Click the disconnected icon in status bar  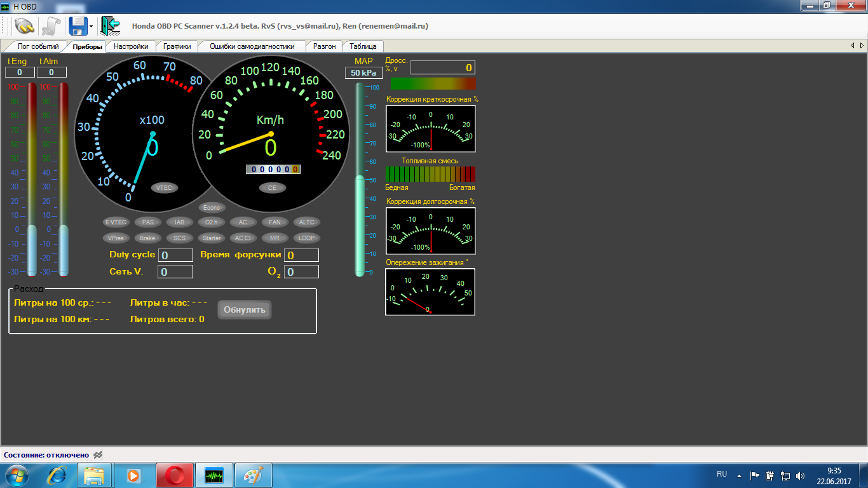(x=98, y=455)
